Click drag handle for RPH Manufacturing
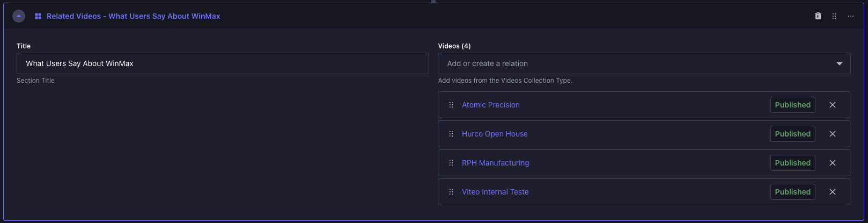Screen dimensions: 868x223 point(451,163)
